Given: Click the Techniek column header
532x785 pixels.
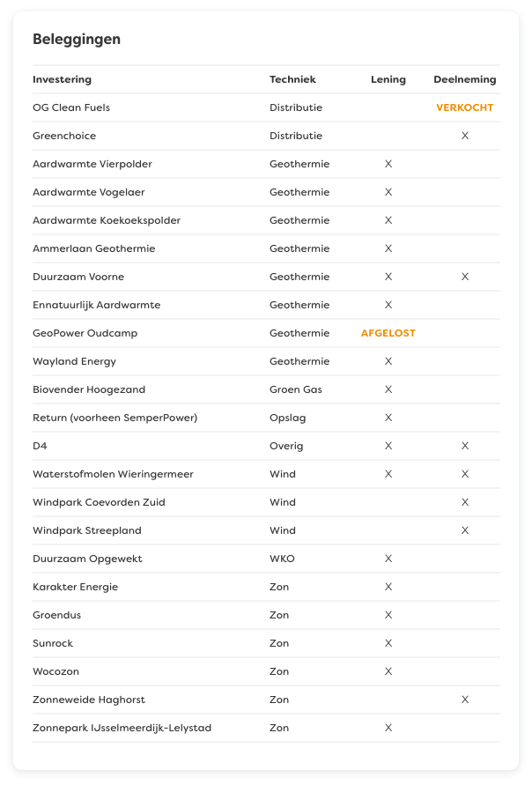Looking at the screenshot, I should [x=292, y=79].
